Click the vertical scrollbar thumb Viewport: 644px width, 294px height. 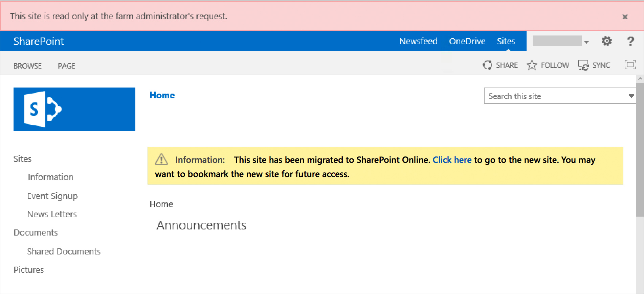click(640, 149)
